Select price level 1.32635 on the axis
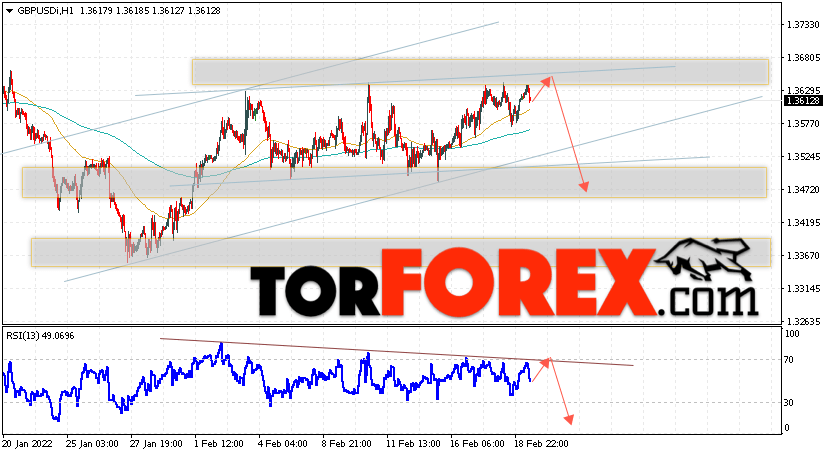 tap(803, 321)
